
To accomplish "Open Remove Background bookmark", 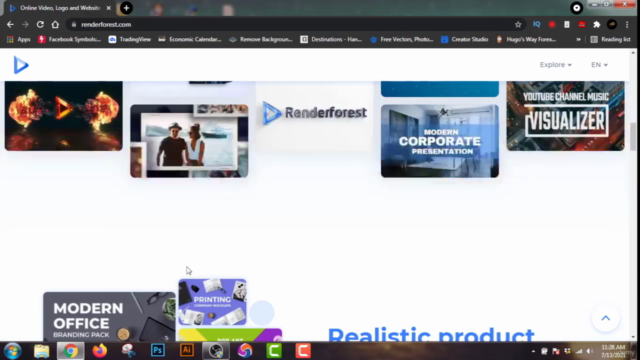I will click(261, 39).
